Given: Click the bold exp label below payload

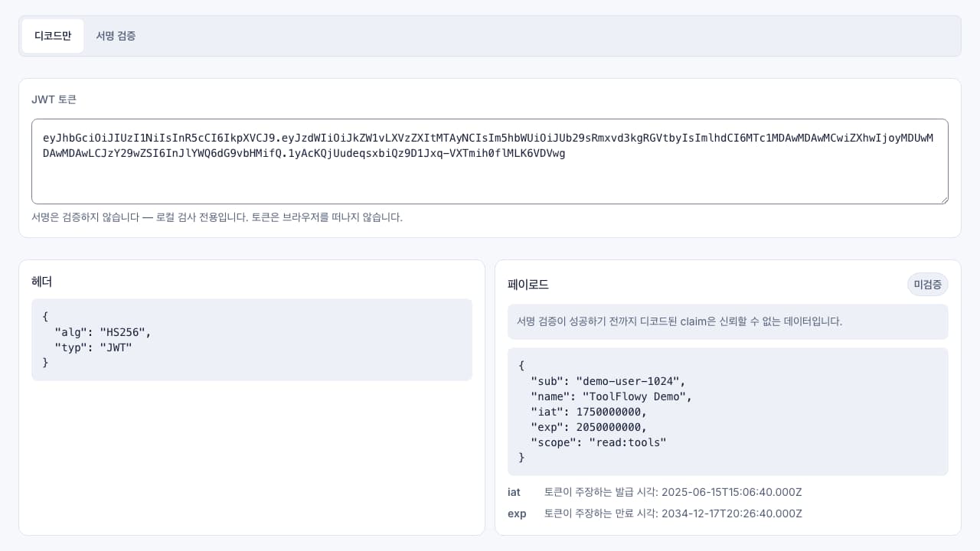Looking at the screenshot, I should click(x=517, y=514).
